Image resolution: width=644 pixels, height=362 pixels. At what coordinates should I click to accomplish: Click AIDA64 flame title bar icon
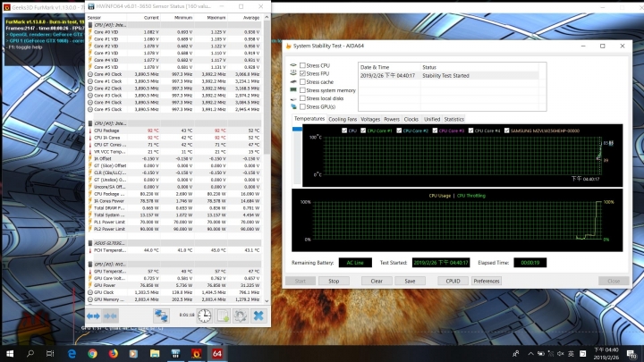point(288,46)
